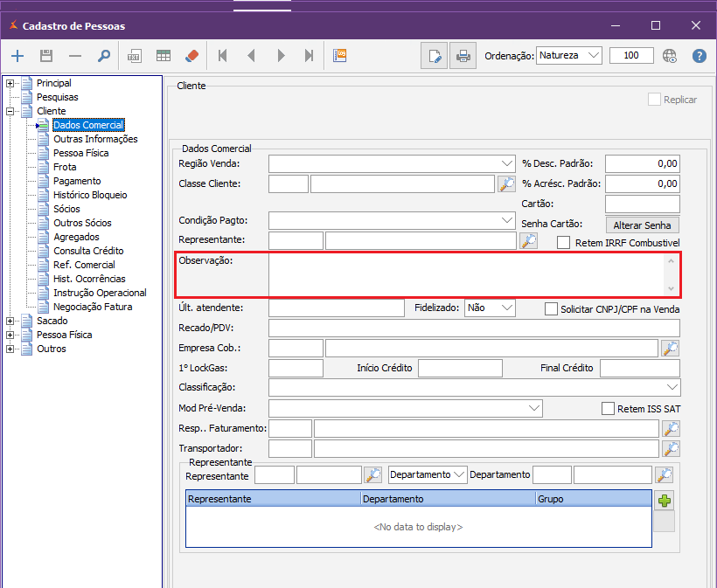Screen dimensions: 717x588
Task: Open Consulta Crédito tree item
Action: (x=88, y=251)
